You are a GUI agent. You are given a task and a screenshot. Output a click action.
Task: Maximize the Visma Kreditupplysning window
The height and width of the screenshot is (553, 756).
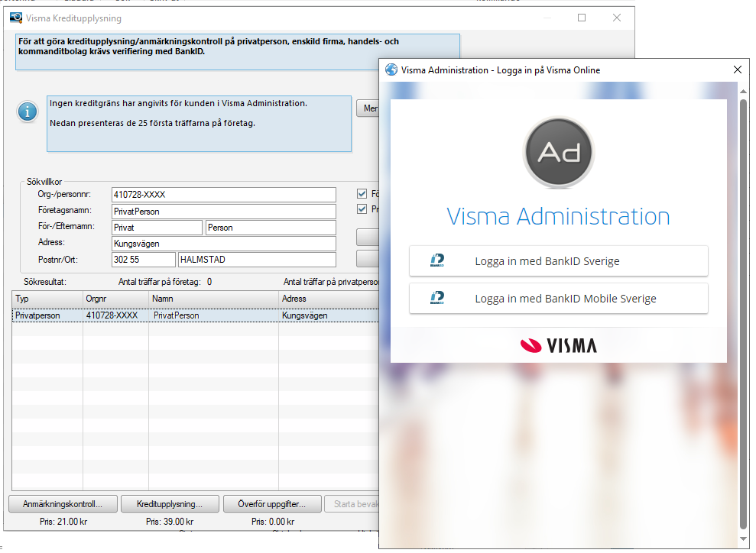click(x=582, y=18)
